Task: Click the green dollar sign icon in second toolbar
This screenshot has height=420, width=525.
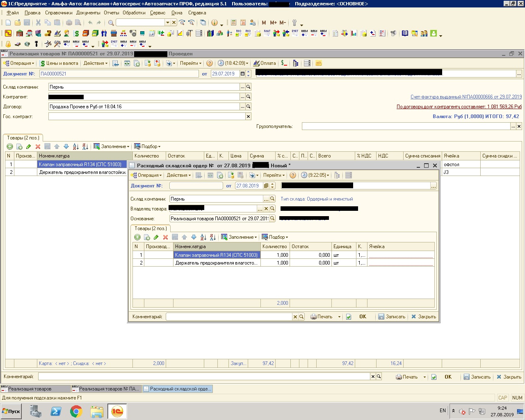Action: coord(76,33)
